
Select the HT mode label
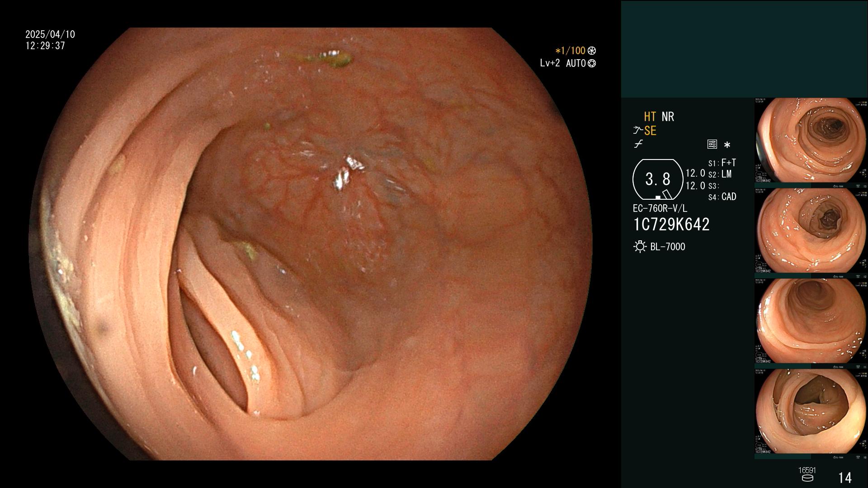point(650,117)
